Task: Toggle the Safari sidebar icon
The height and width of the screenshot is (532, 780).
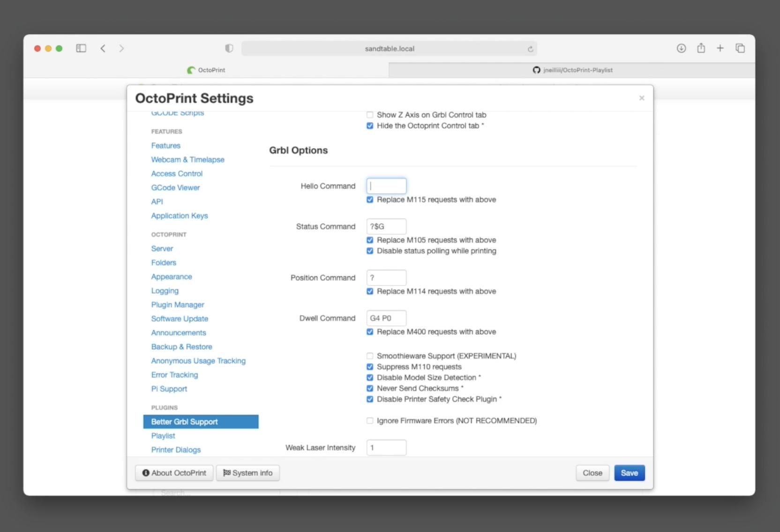Action: point(81,48)
